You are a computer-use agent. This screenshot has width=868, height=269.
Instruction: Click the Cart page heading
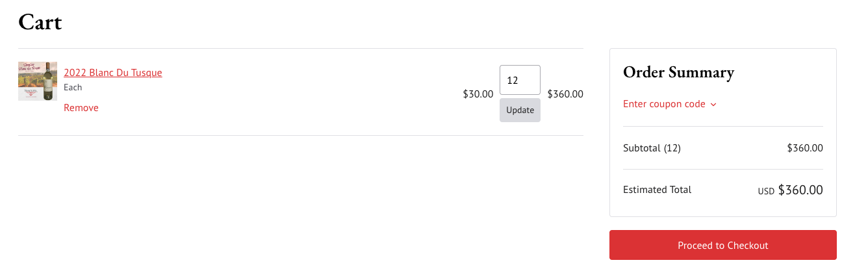40,22
